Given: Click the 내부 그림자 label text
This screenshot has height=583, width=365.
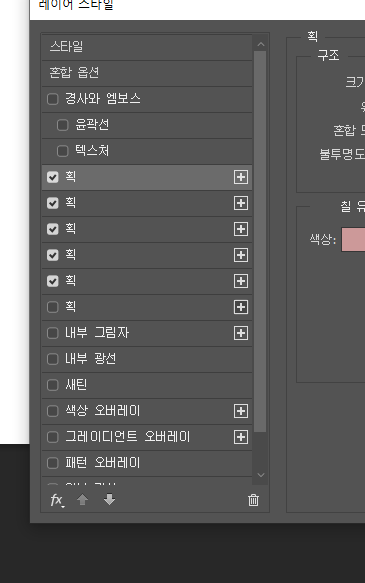Looking at the screenshot, I should (x=97, y=333).
